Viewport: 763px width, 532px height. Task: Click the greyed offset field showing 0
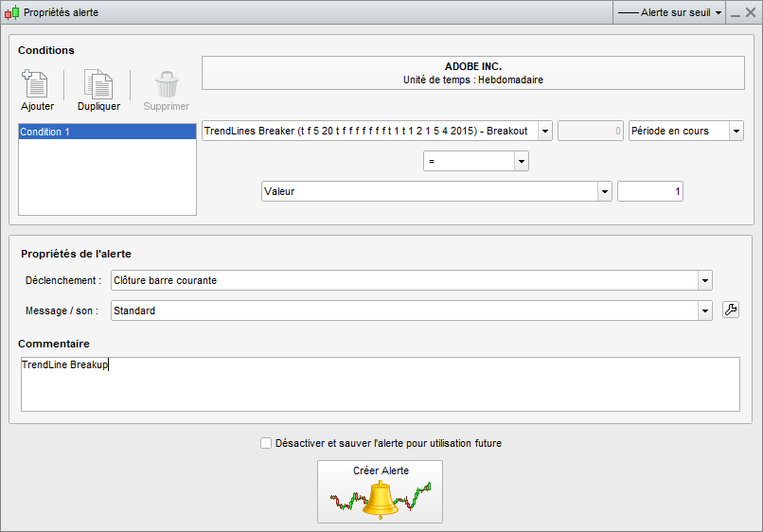pos(591,131)
